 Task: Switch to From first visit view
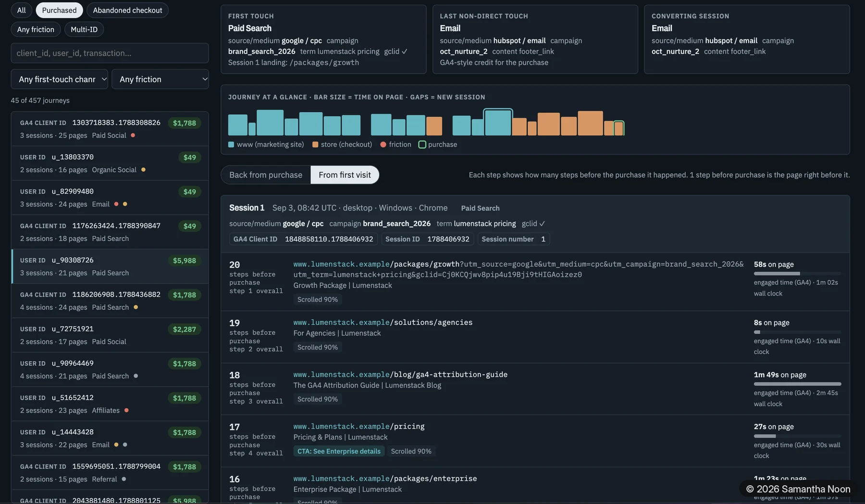[345, 175]
